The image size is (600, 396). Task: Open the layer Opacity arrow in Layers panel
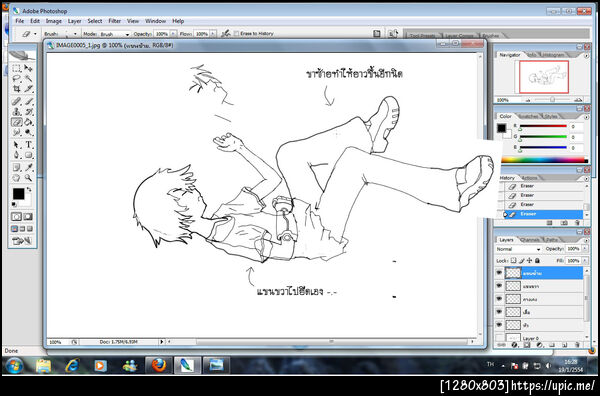585,249
